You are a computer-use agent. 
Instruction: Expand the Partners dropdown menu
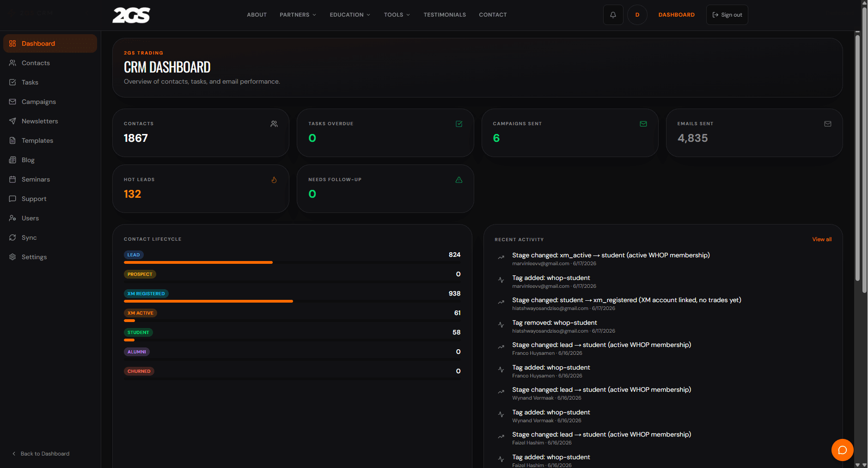click(x=298, y=15)
